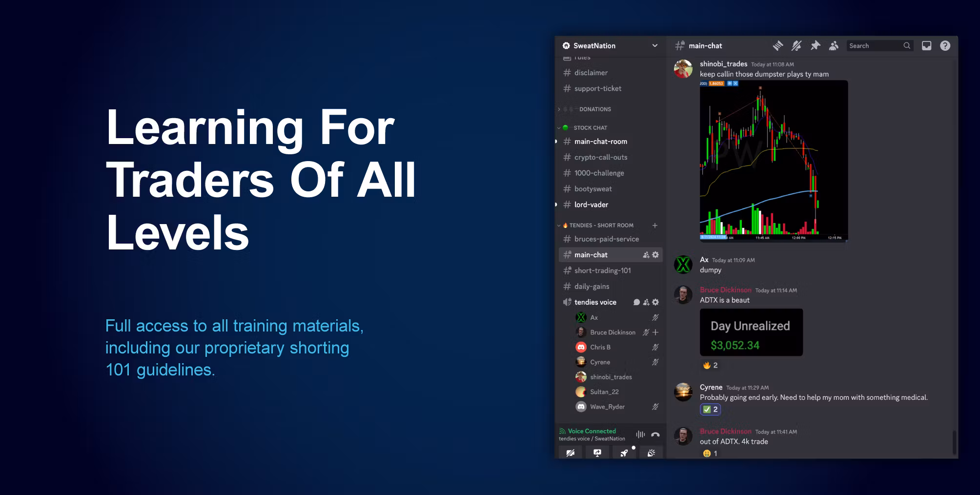
Task: Click the Help question mark icon
Action: point(945,46)
